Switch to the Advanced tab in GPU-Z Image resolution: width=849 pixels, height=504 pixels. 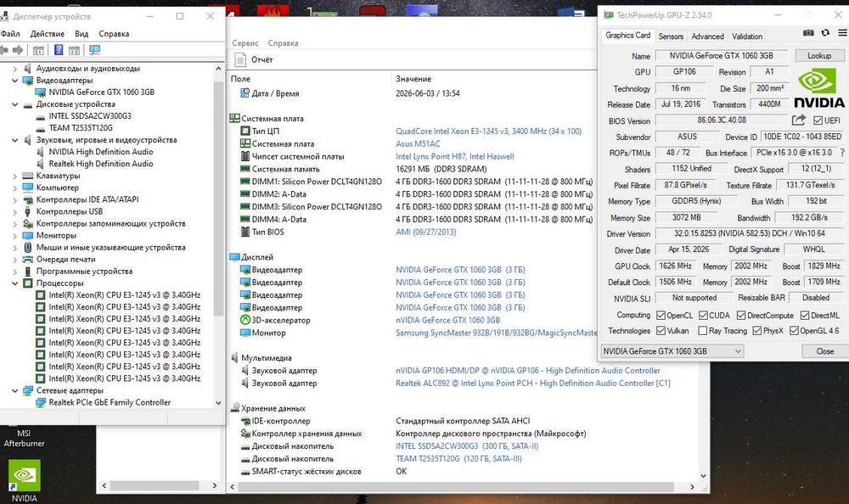[708, 36]
